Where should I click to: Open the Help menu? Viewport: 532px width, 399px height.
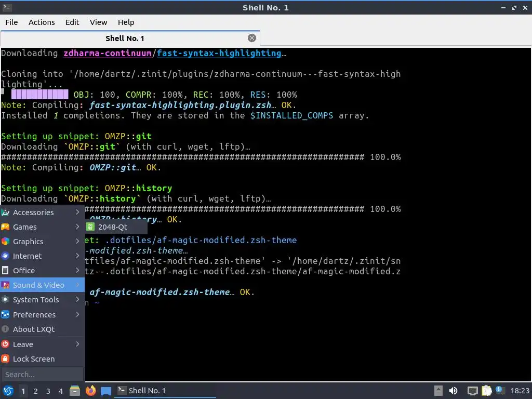[x=126, y=22]
